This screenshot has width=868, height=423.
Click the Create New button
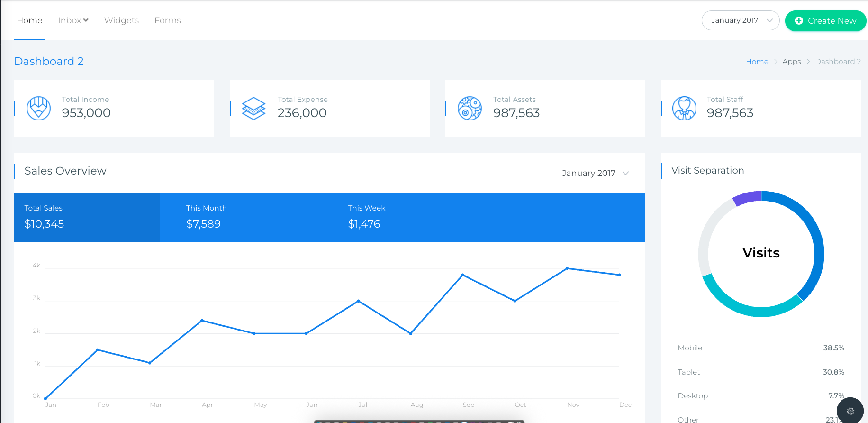point(825,21)
